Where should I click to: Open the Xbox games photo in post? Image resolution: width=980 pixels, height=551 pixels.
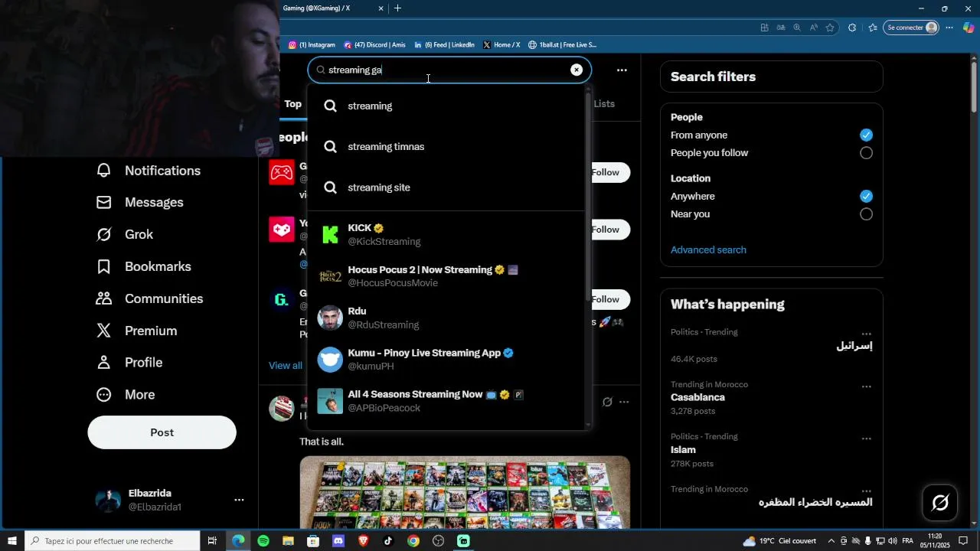[x=465, y=492]
